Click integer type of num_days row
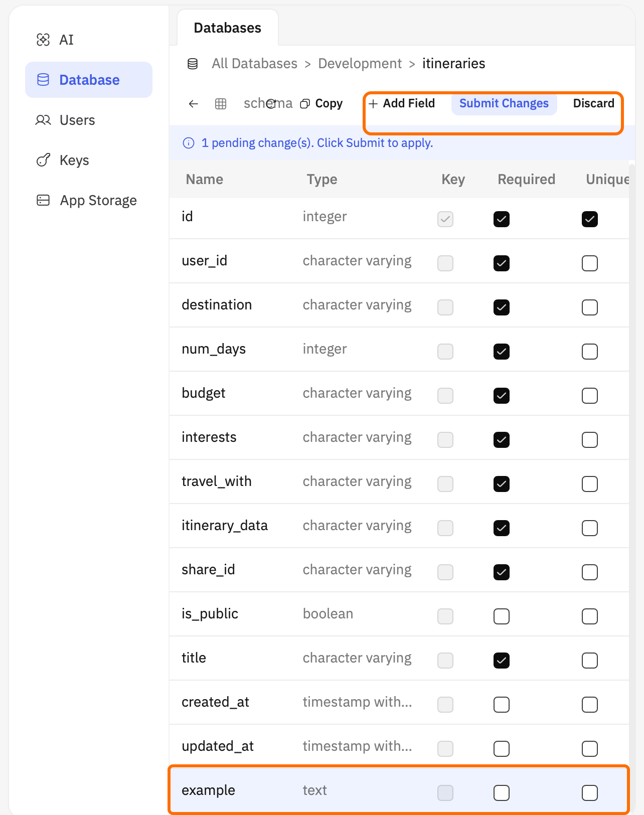This screenshot has height=815, width=644. tap(325, 349)
